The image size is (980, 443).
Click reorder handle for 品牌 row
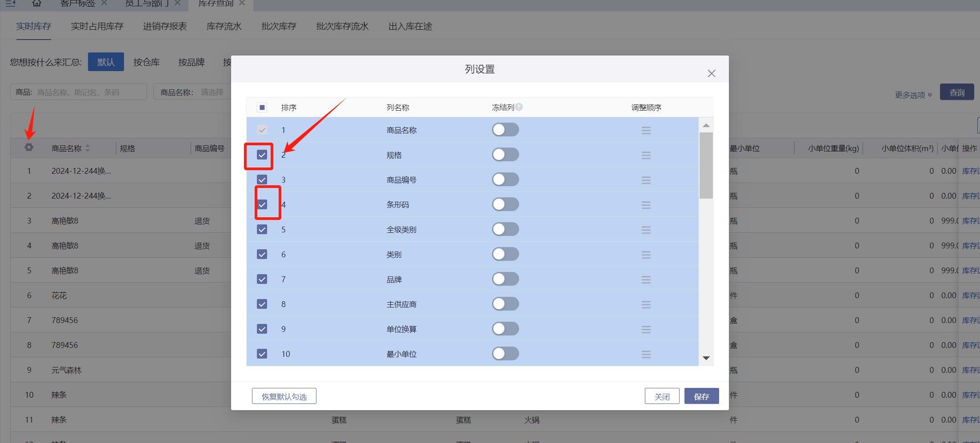click(x=646, y=279)
